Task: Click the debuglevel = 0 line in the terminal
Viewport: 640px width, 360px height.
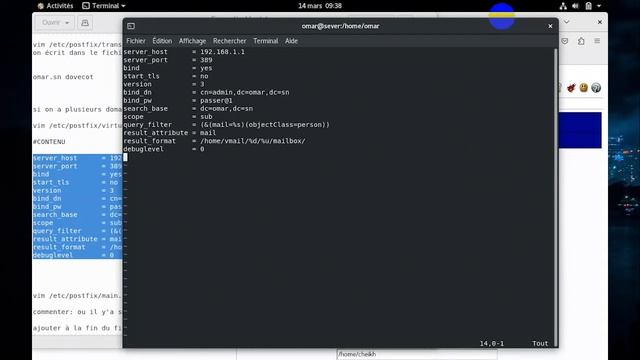Action: coord(164,149)
